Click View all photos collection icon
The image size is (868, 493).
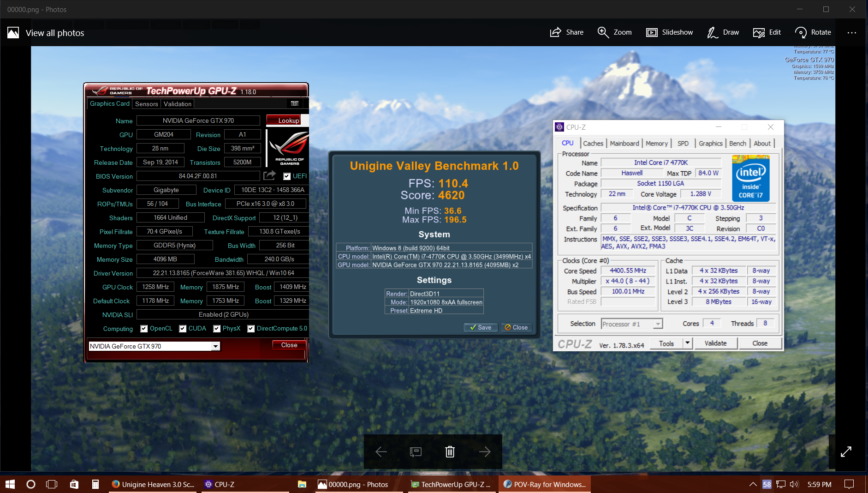click(x=13, y=32)
